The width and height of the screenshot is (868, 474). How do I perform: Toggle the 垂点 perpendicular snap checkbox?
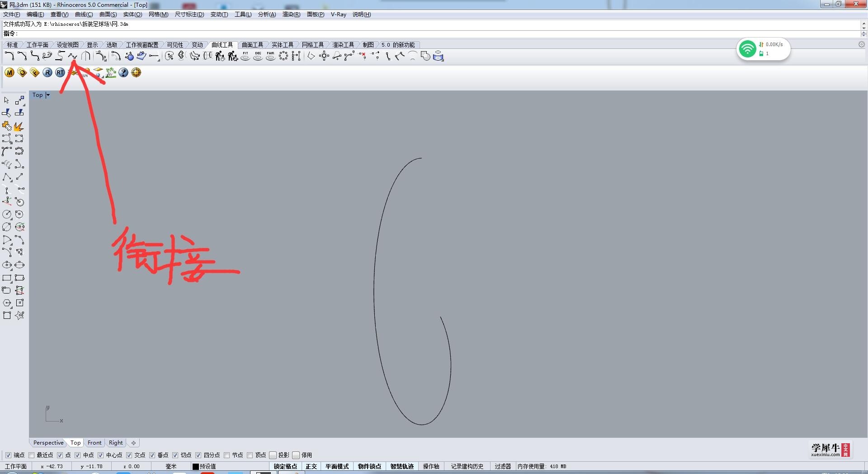coord(152,455)
